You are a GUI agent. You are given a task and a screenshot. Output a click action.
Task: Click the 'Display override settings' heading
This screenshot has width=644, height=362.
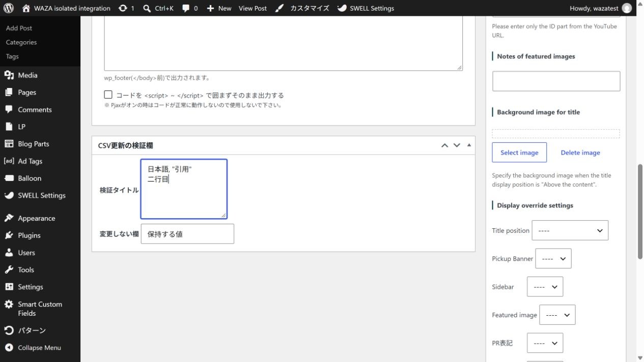[x=535, y=205]
